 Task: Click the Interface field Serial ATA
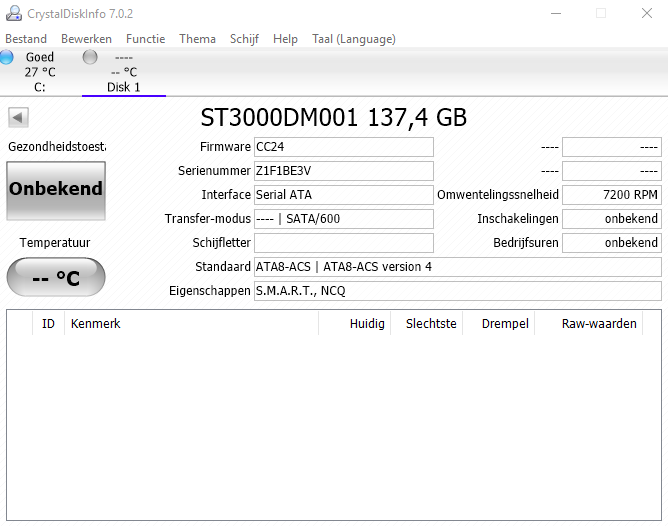coord(344,195)
